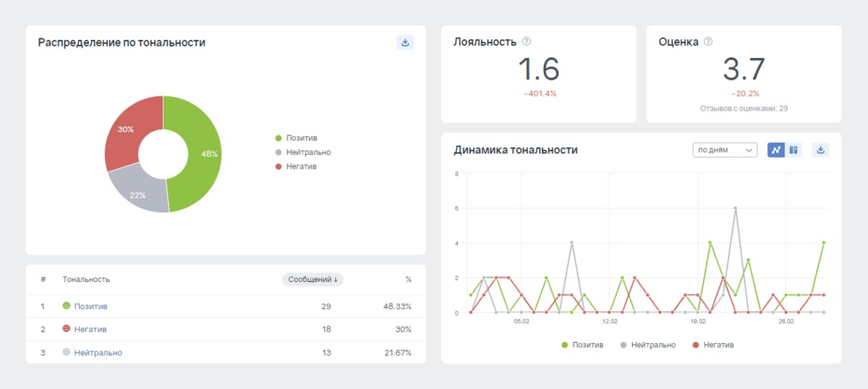Viewport: 868px width, 389px height.
Task: Toggle Позитив in the donut chart legend
Action: (x=296, y=138)
